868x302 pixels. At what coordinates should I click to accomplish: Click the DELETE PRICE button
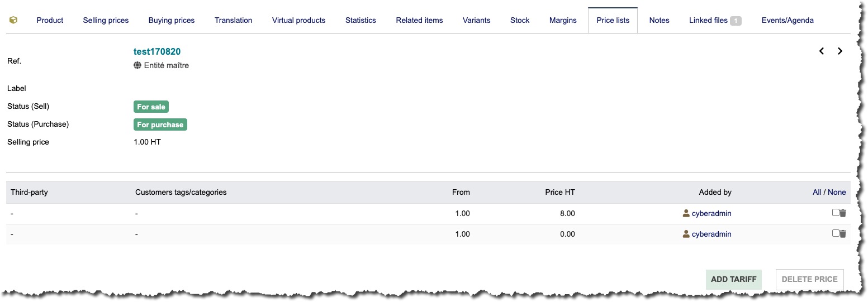tap(809, 279)
